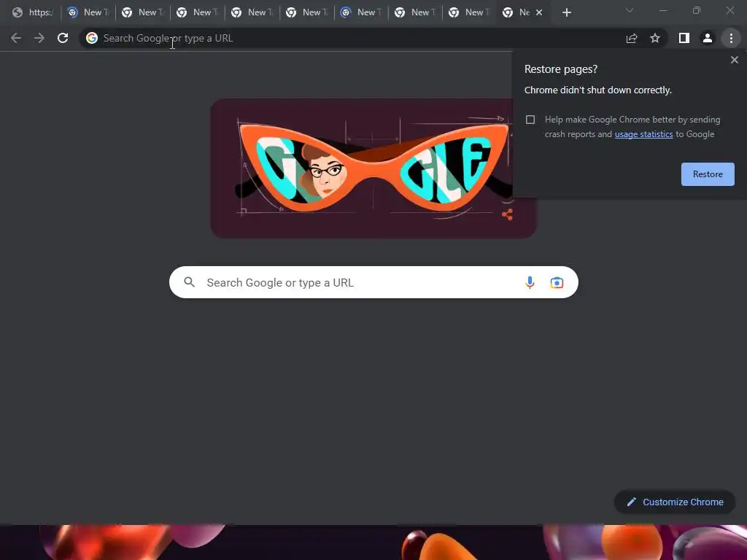Switch to the fourth tab in the strip
The image size is (747, 560).
197,13
